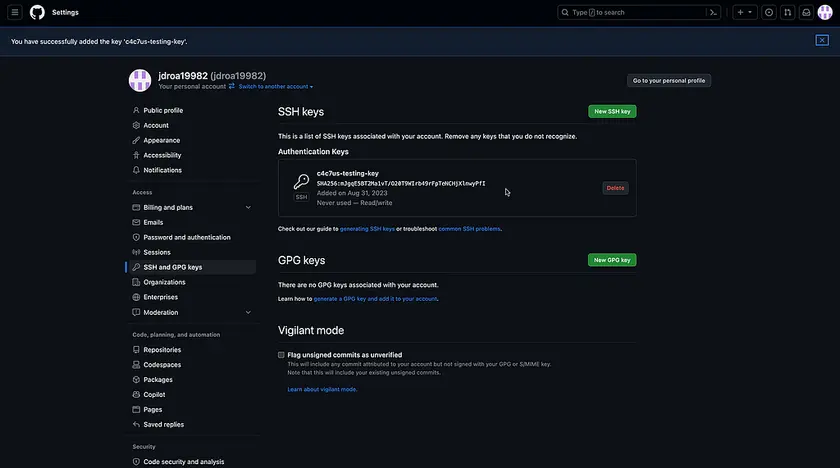Dismiss the key added success banner

tap(822, 40)
